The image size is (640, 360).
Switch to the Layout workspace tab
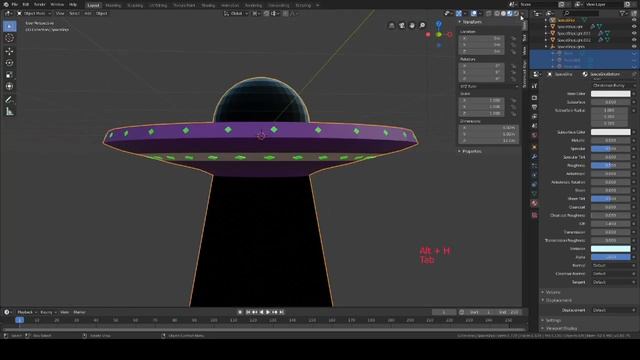point(93,5)
